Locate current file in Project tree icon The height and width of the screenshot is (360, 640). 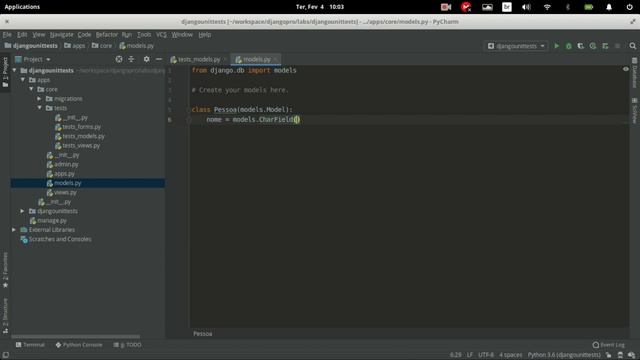click(x=119, y=59)
